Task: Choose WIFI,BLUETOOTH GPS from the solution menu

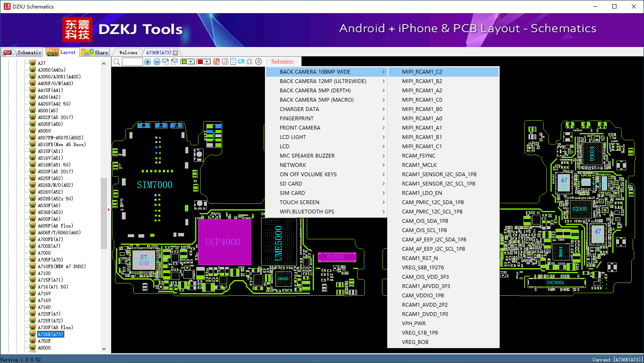Action: tap(326, 212)
